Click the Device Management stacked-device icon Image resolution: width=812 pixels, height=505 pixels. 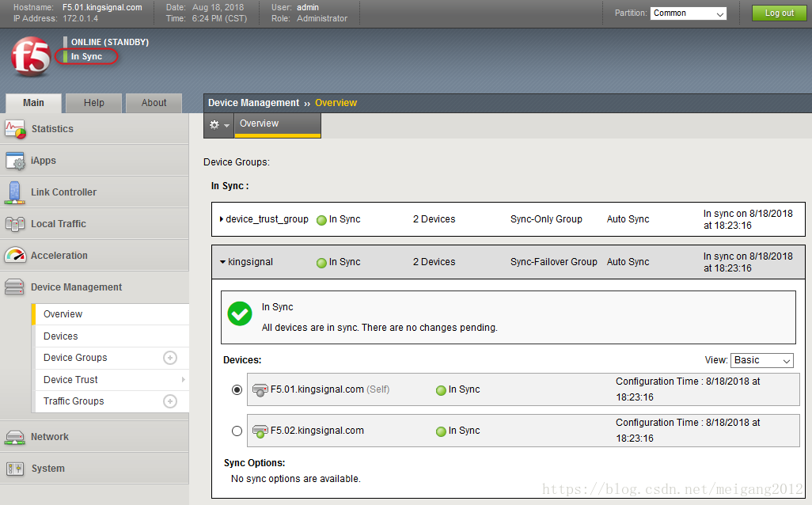pyautogui.click(x=14, y=287)
